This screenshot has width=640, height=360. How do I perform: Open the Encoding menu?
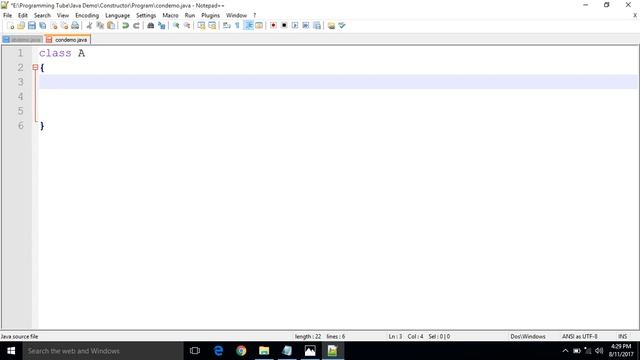tap(87, 16)
